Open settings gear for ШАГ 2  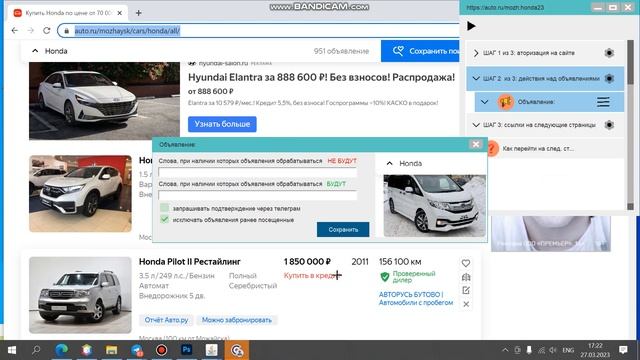click(609, 78)
